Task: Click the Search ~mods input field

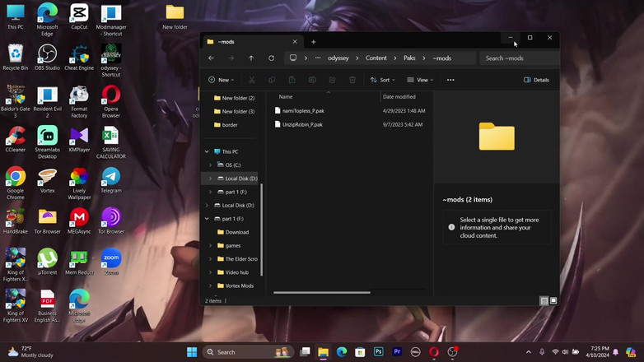Action: pyautogui.click(x=519, y=58)
